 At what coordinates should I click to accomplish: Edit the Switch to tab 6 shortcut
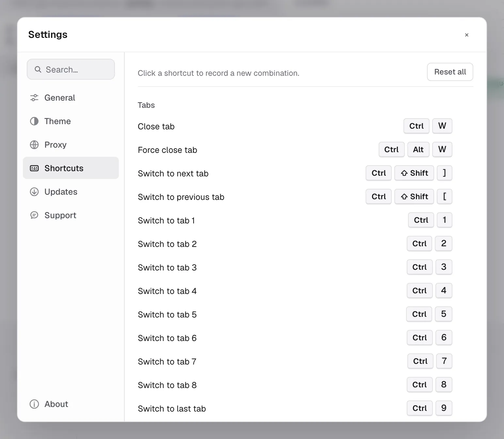(430, 338)
